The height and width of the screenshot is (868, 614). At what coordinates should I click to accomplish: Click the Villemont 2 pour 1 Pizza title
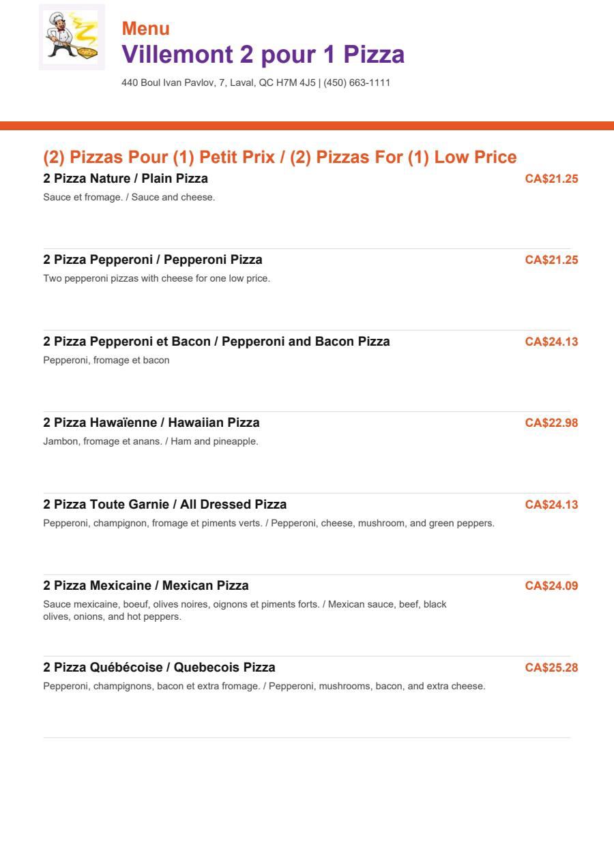[263, 55]
